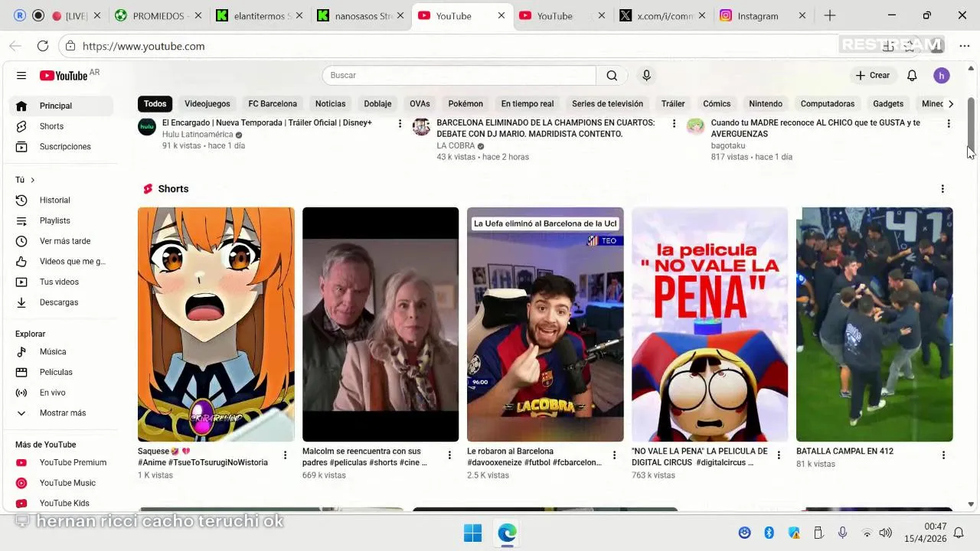Open YouTube Kids link
Image resolution: width=980 pixels, height=551 pixels.
coord(61,503)
